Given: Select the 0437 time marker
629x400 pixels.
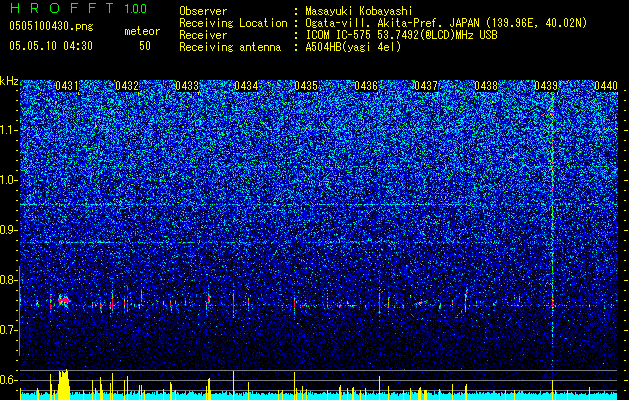Looking at the screenshot, I should [x=426, y=86].
